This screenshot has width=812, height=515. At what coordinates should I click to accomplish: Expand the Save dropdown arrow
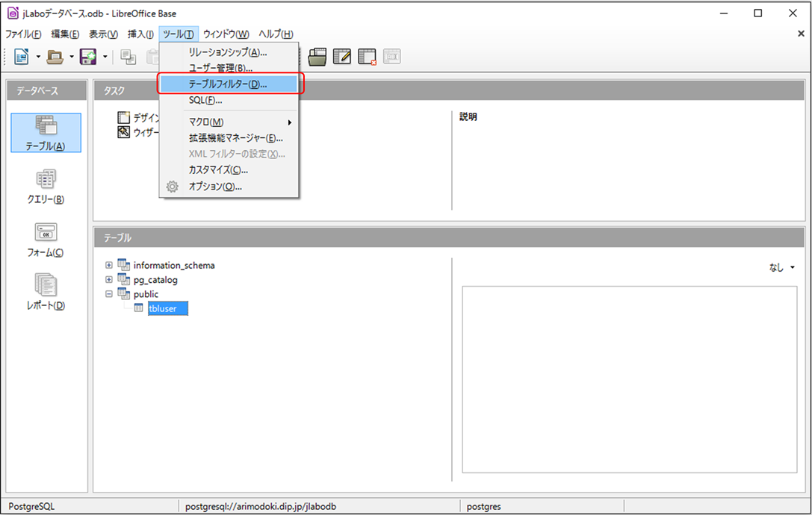tap(105, 57)
